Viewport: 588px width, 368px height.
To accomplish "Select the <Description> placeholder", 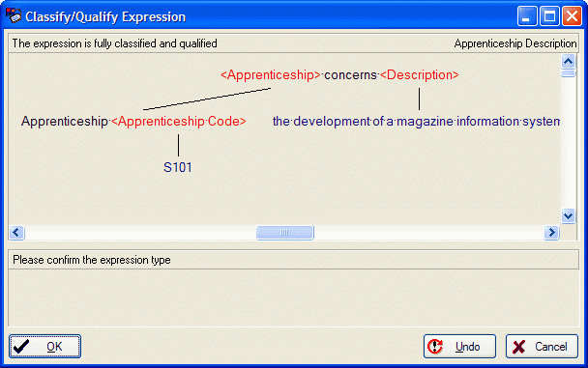I will (420, 75).
